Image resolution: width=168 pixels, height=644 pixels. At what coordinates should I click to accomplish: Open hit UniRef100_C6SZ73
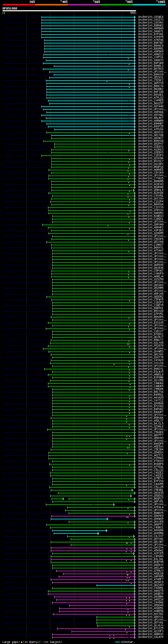coord(151,20)
